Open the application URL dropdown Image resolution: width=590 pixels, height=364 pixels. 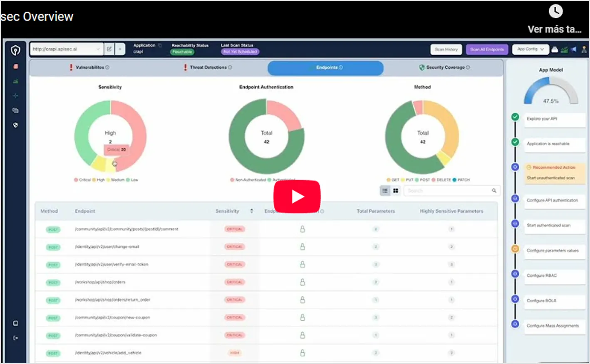click(67, 49)
